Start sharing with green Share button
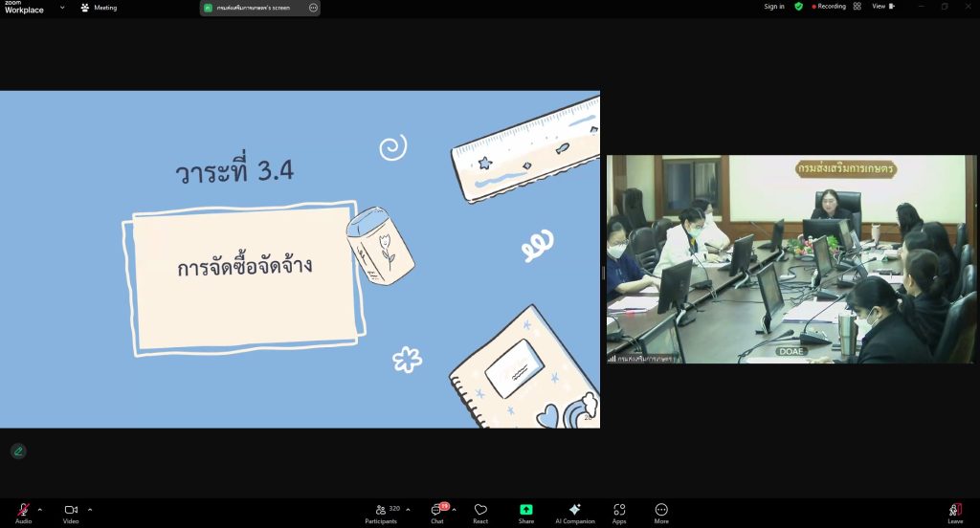Image resolution: width=980 pixels, height=528 pixels. (525, 511)
